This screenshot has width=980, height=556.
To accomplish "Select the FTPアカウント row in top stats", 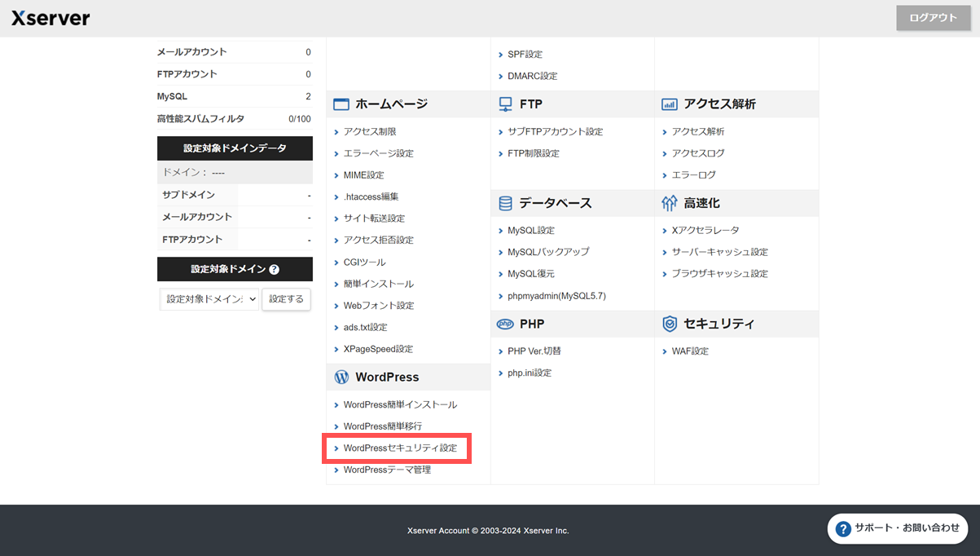I will point(235,74).
